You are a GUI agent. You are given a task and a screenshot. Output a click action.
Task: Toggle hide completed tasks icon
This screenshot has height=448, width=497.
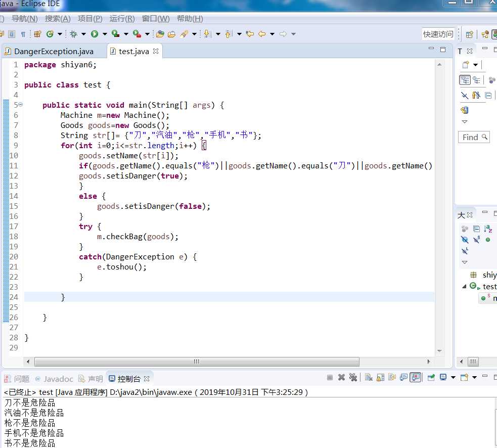(x=464, y=96)
